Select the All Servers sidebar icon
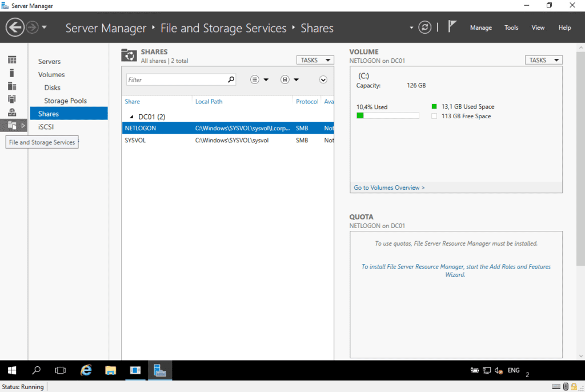The width and height of the screenshot is (585, 392). point(12,86)
